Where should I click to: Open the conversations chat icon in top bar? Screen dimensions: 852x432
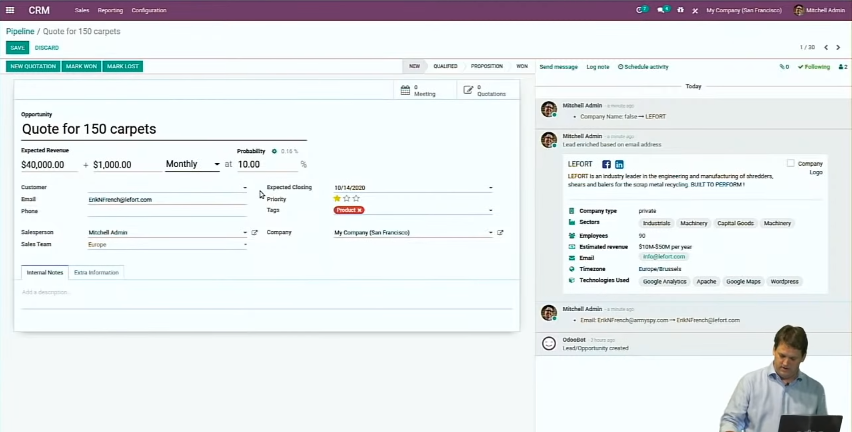[x=663, y=10]
